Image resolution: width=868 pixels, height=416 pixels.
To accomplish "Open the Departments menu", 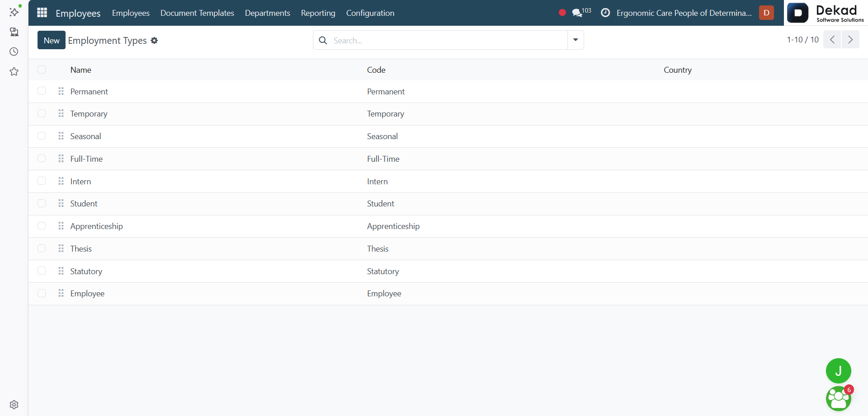I will pyautogui.click(x=268, y=13).
